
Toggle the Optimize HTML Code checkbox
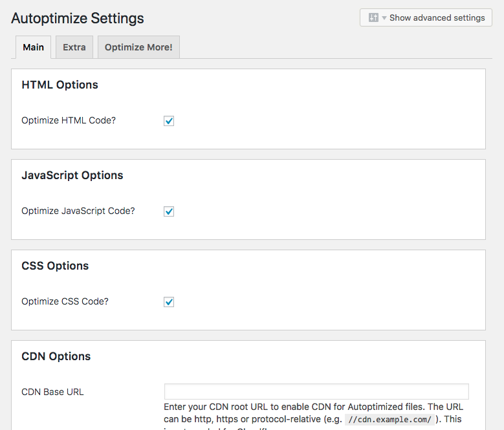[x=169, y=121]
